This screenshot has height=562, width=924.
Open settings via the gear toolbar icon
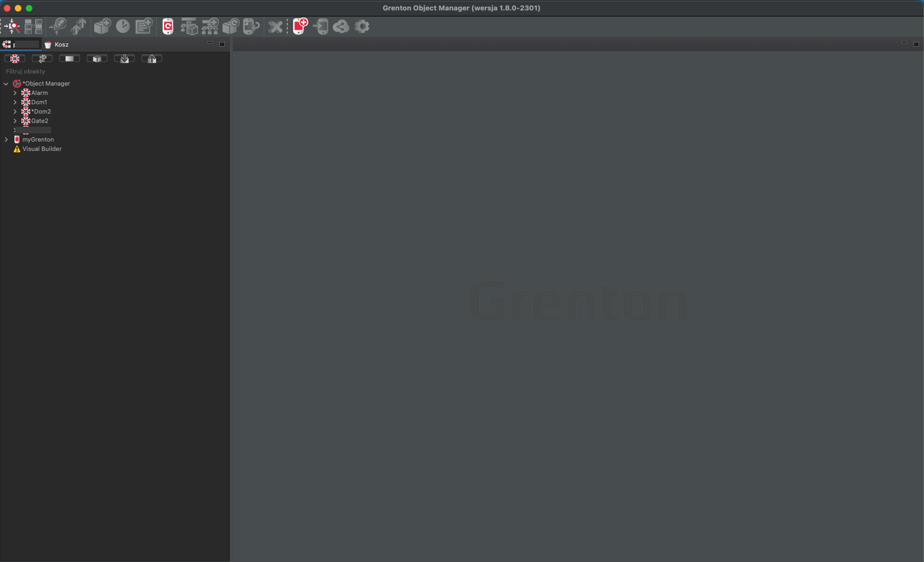(x=362, y=26)
